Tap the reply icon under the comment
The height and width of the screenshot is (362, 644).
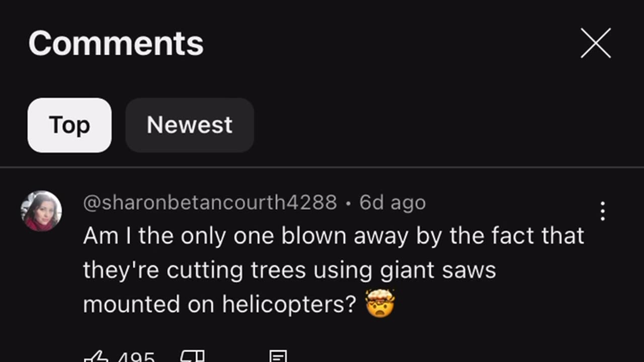click(x=278, y=357)
